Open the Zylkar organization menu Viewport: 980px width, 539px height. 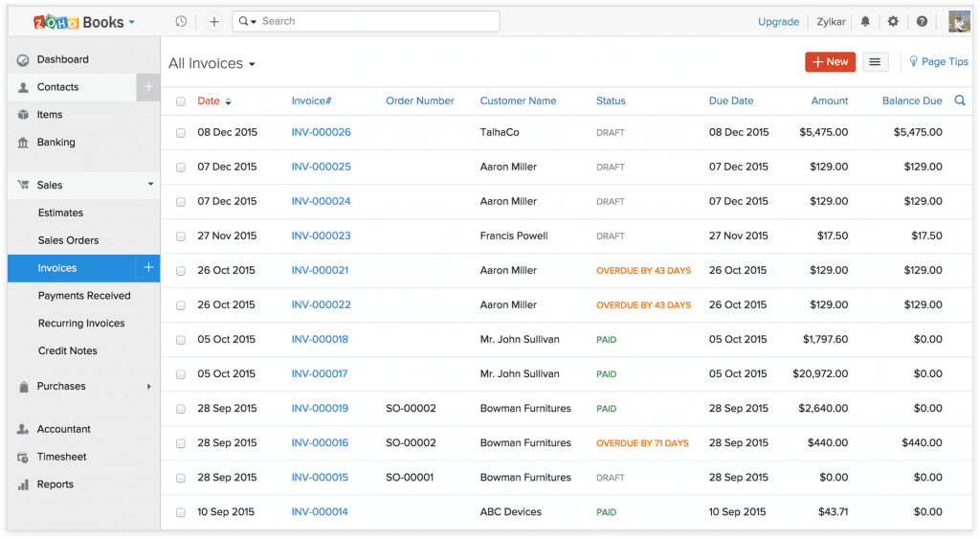831,22
